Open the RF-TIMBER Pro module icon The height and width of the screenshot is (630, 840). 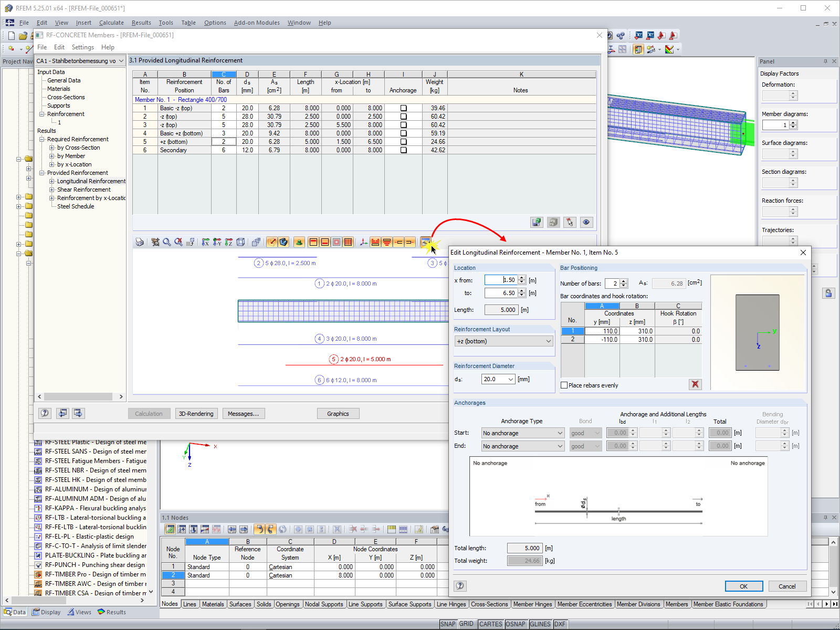tap(38, 574)
